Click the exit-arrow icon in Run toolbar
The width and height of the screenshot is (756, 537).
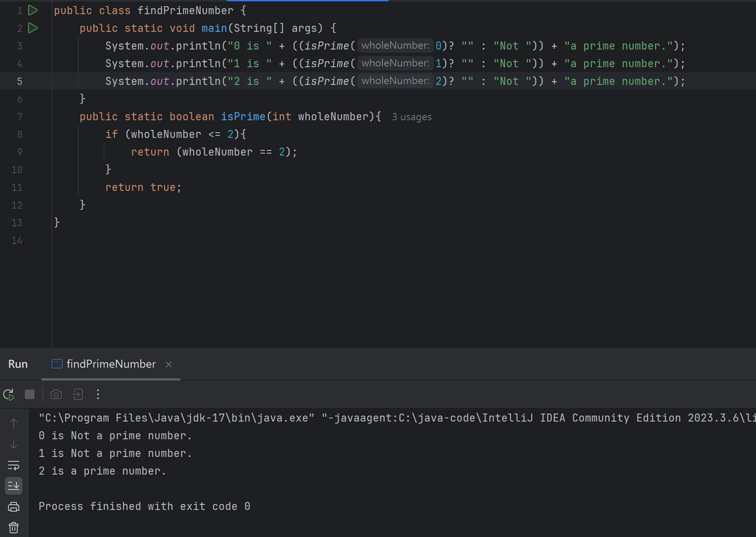tap(77, 394)
